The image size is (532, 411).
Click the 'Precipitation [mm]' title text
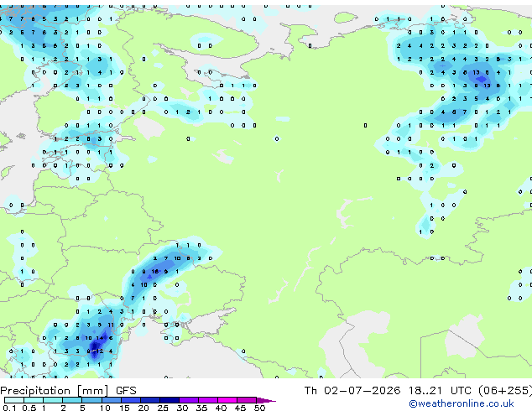55,391
